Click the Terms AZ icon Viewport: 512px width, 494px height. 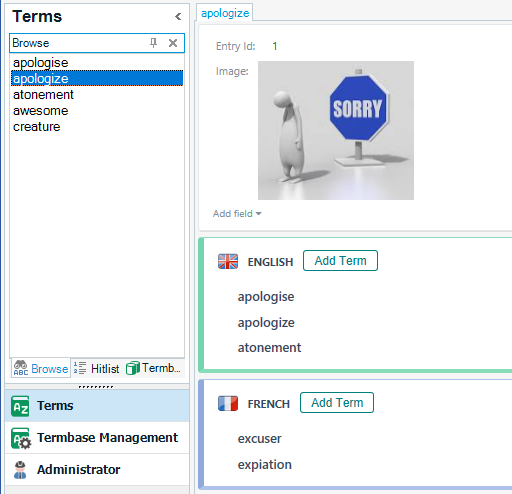20,406
